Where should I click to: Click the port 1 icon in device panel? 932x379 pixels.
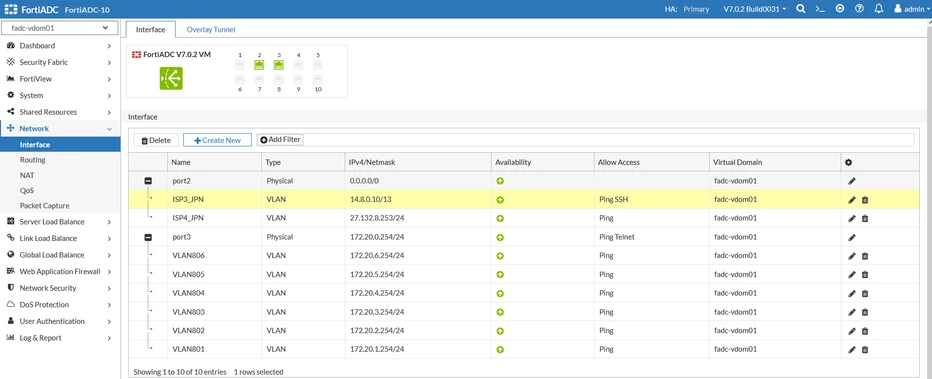[240, 65]
